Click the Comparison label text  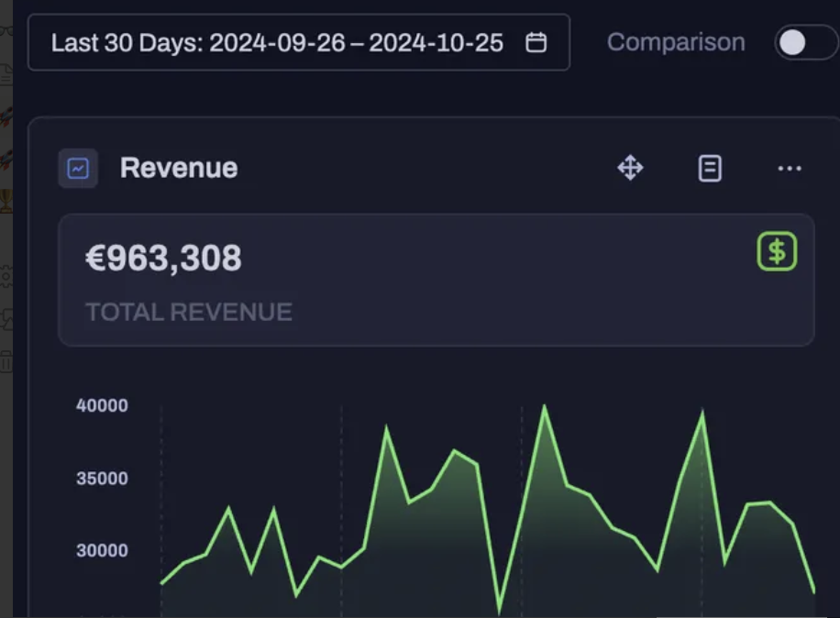pos(676,42)
